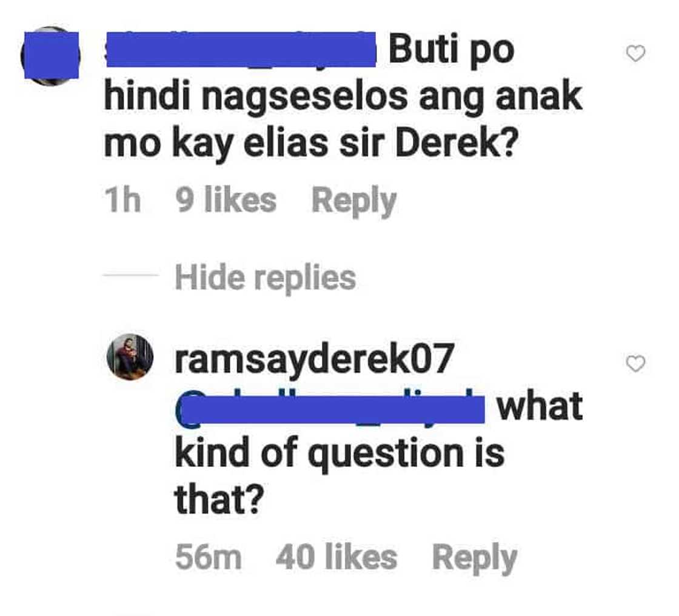This screenshot has height=616, width=679.
Task: Open the ramsayderek07 username link
Action: click(315, 358)
